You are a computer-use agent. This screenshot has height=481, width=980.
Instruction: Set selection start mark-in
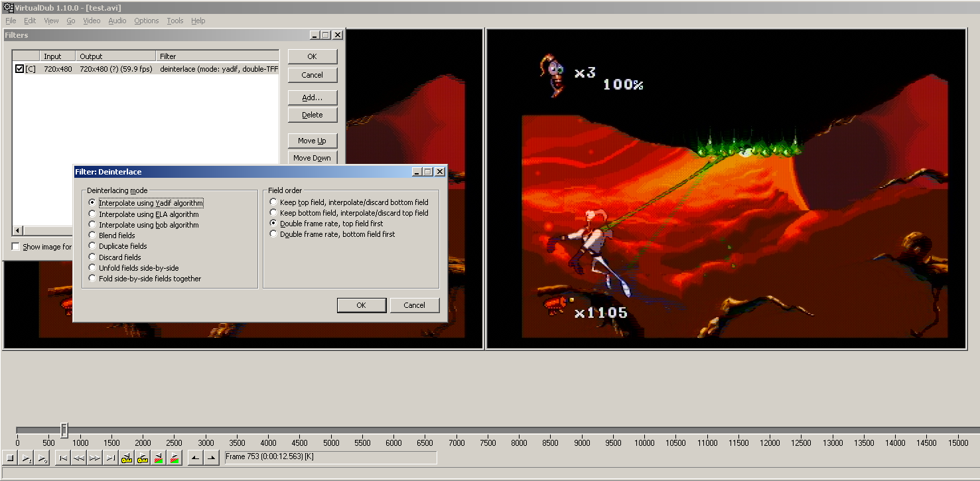click(x=196, y=458)
